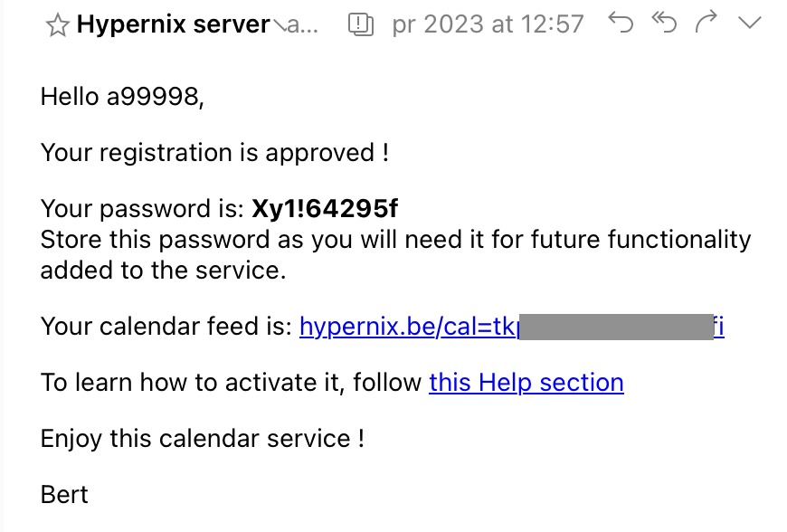
Task: Click the "Enjoy this calendar service !" line
Action: pos(203,439)
